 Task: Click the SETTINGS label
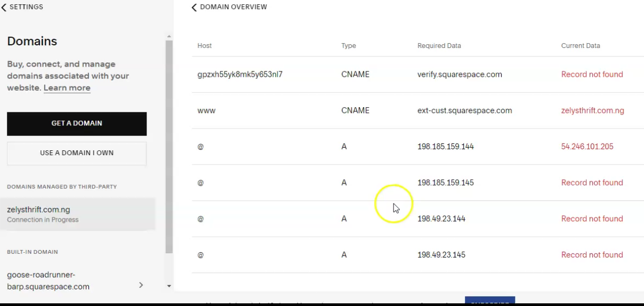click(26, 7)
